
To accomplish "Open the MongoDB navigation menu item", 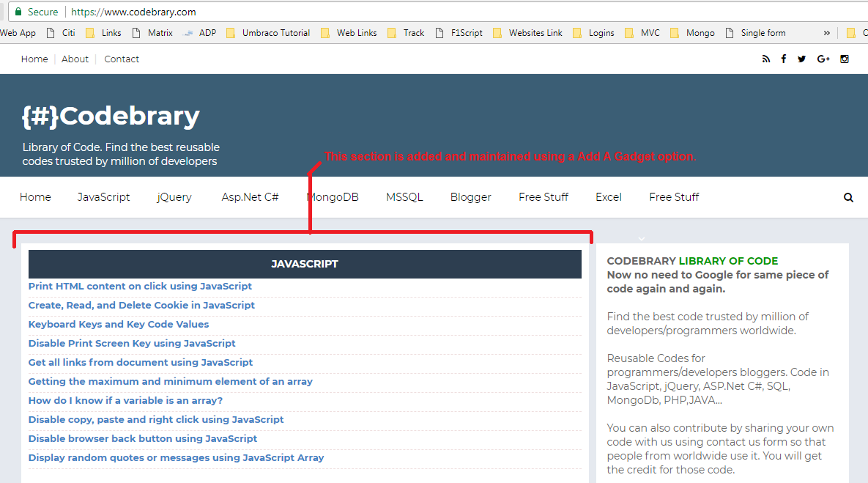I will coord(333,197).
